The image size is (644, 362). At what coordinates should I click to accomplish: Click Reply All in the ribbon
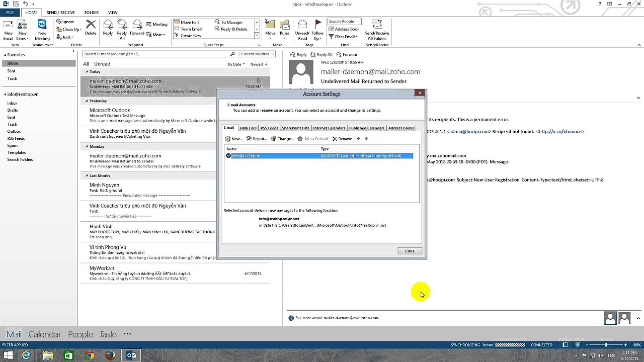click(122, 30)
